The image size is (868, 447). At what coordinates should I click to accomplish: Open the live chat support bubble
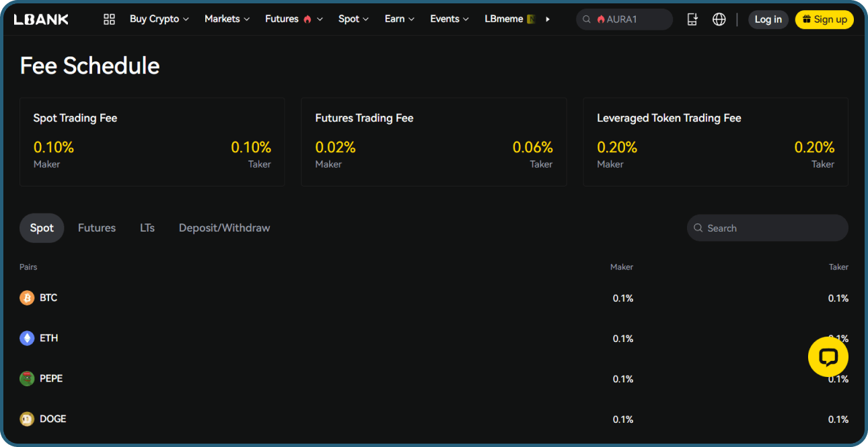(828, 357)
